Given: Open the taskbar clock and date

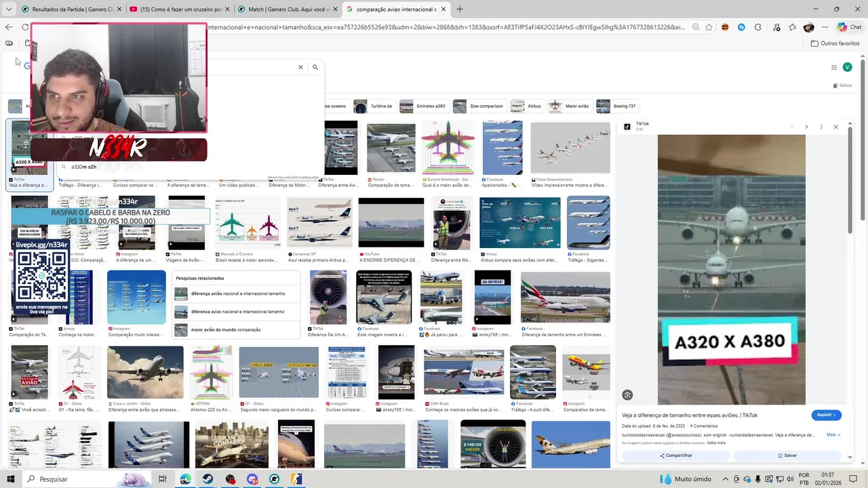Looking at the screenshot, I should pyautogui.click(x=827, y=479).
